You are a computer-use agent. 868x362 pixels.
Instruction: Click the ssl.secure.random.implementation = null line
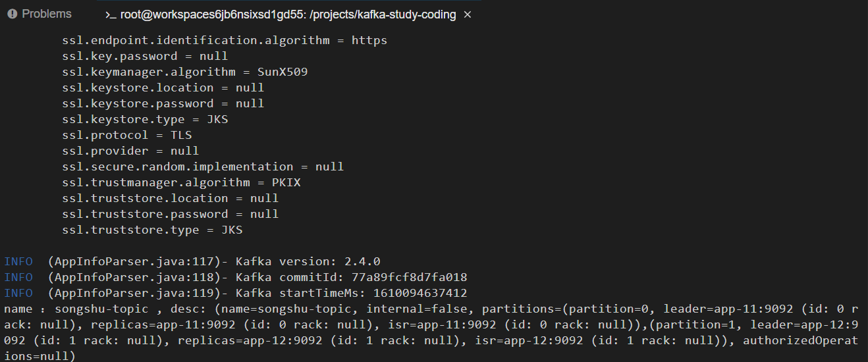click(x=203, y=167)
